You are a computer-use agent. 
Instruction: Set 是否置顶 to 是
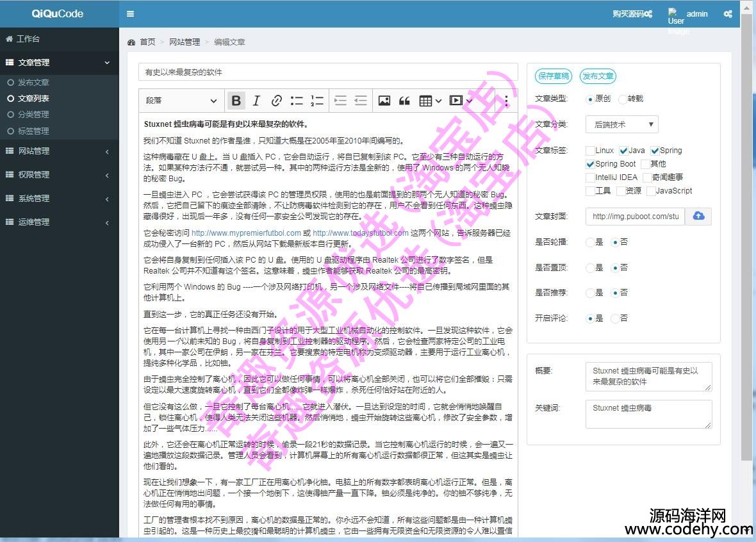coord(590,268)
